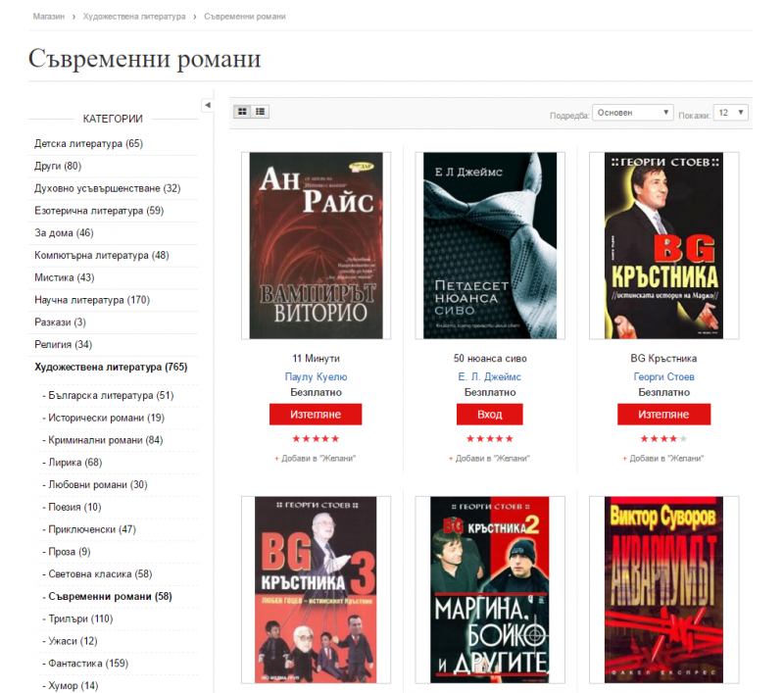784x693 pixels.
Task: Click the star rating under BG Кръстника
Action: (x=663, y=438)
